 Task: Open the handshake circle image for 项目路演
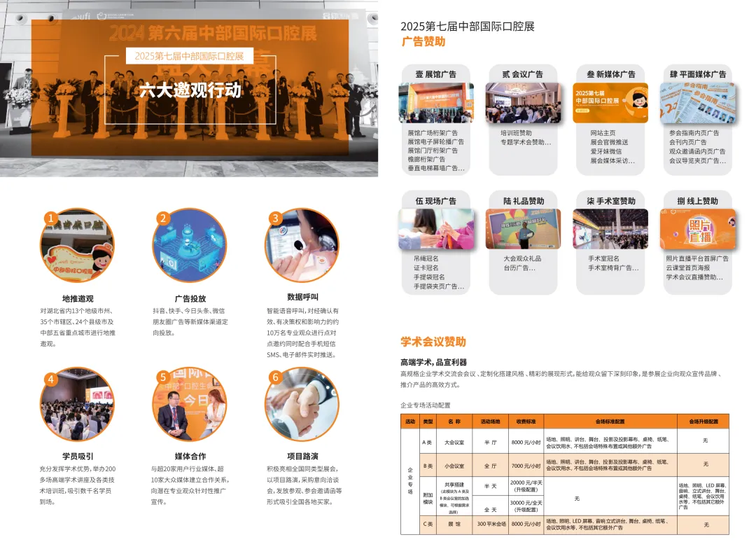point(302,405)
